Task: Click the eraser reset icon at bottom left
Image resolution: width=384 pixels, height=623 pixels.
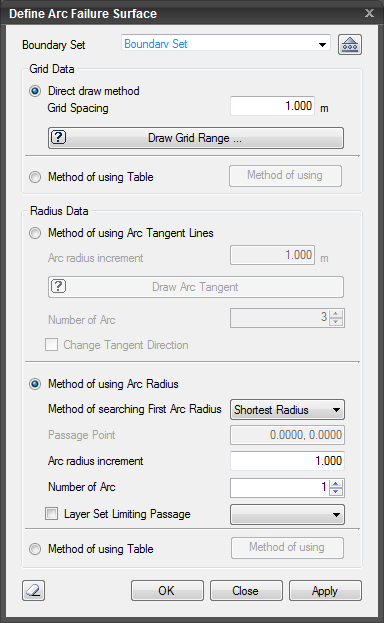Action: pos(33,590)
